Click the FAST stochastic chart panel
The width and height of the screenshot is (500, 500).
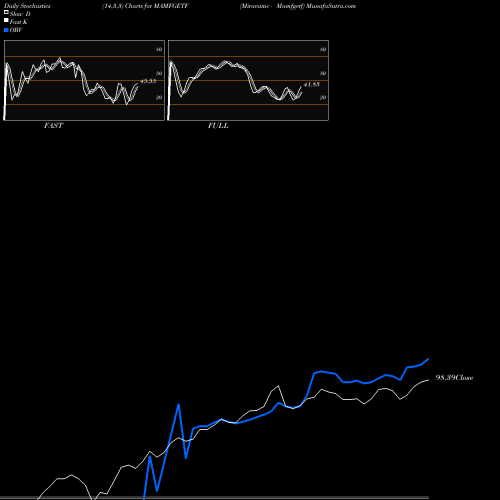(84, 80)
